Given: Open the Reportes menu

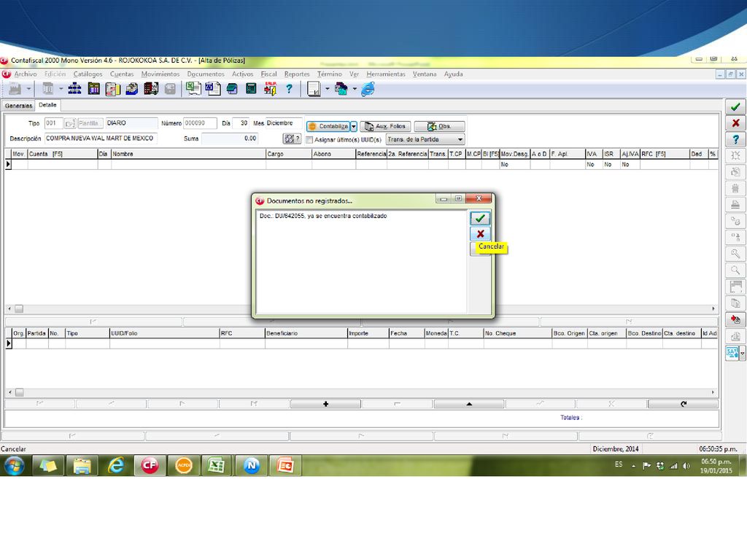Looking at the screenshot, I should (297, 74).
